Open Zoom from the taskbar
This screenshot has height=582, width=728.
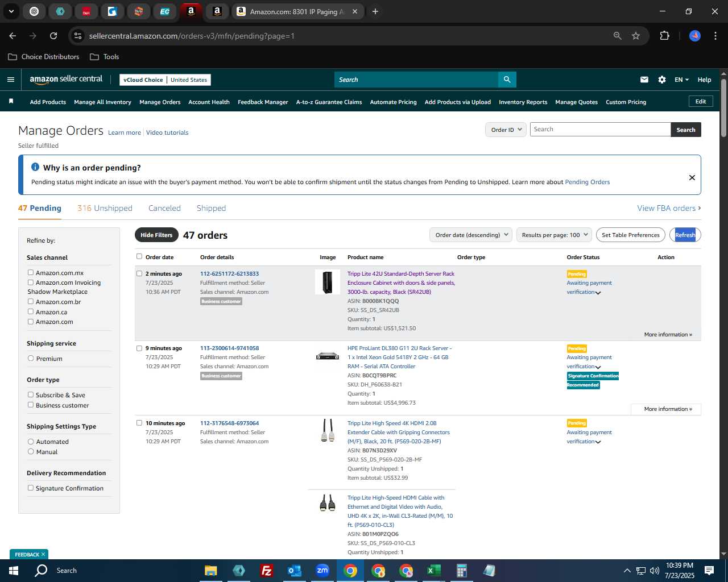[322, 571]
